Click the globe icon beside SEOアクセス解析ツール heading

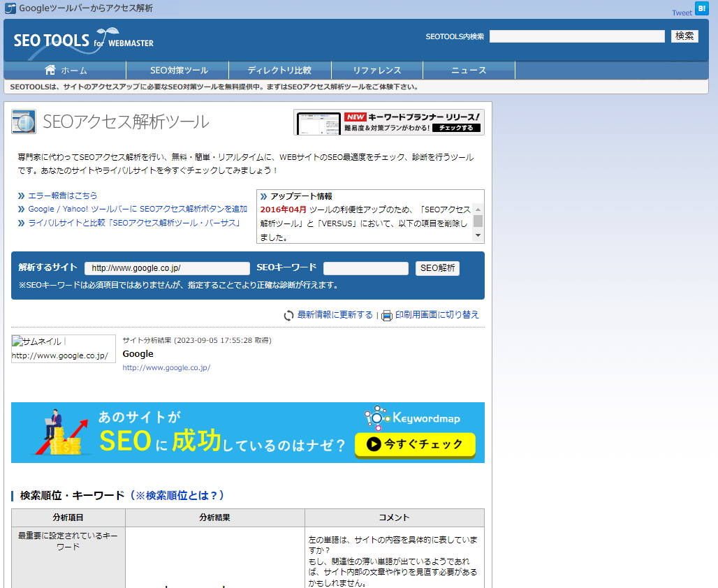pos(22,122)
